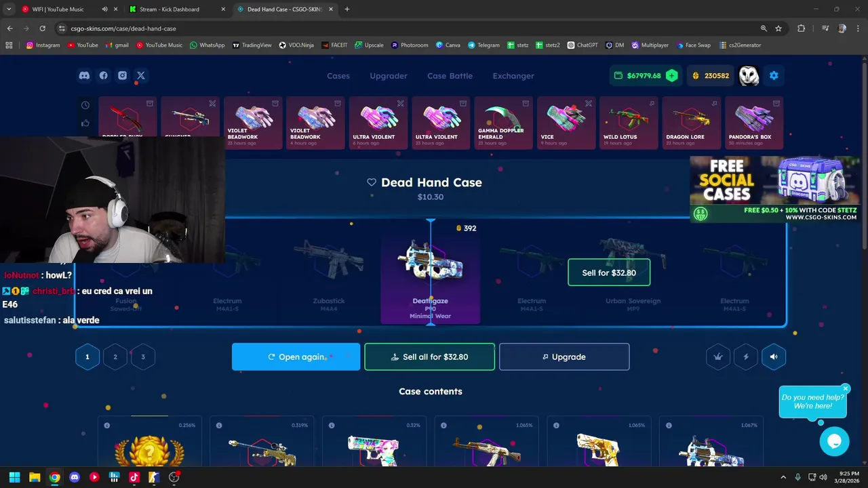Open the X (Twitter) social link icon
The image size is (868, 488).
coord(140,76)
